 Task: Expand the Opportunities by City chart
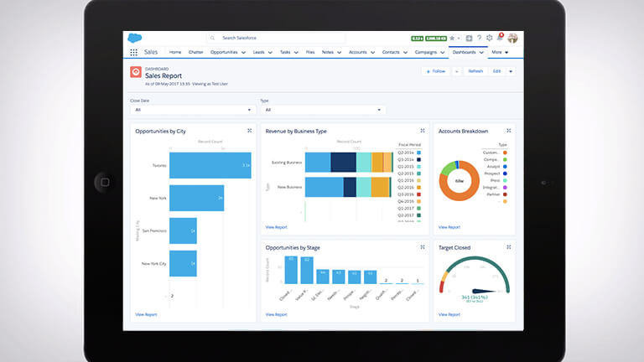coord(249,131)
